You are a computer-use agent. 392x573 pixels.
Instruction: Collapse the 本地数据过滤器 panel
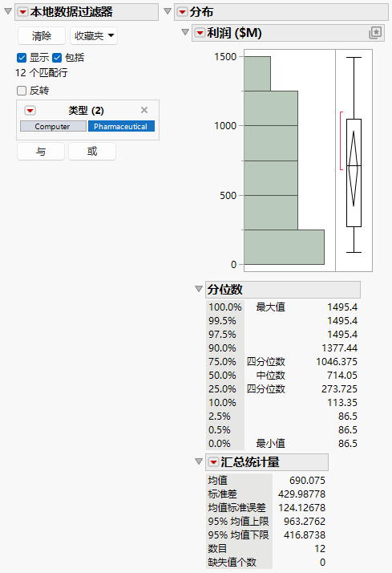point(8,11)
